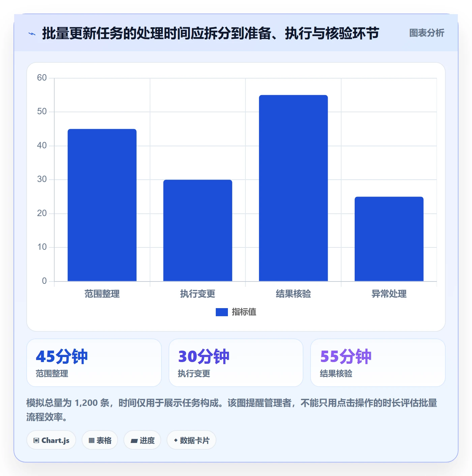
Task: Select the 执行变更 bar in chart
Action: tap(198, 230)
